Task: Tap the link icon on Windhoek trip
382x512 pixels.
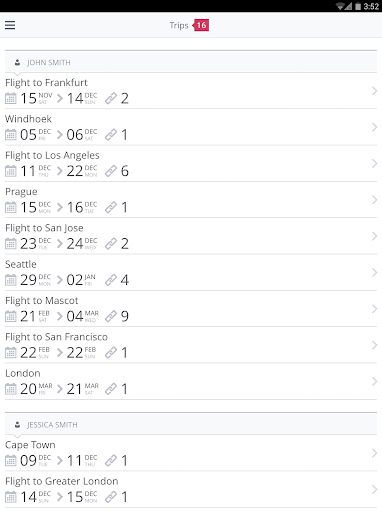Action: click(x=111, y=135)
